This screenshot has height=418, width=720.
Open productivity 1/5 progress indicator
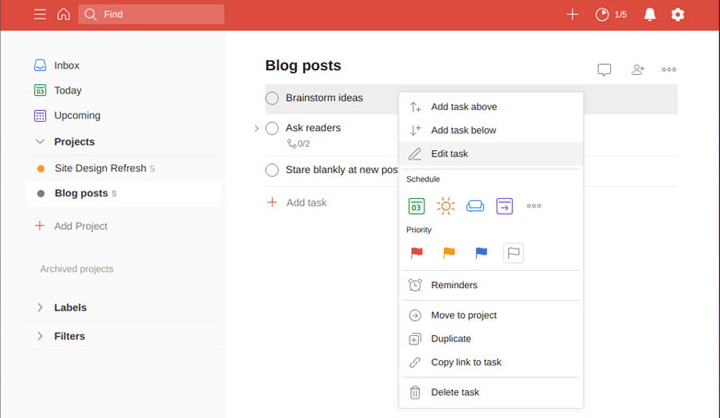[x=611, y=15]
